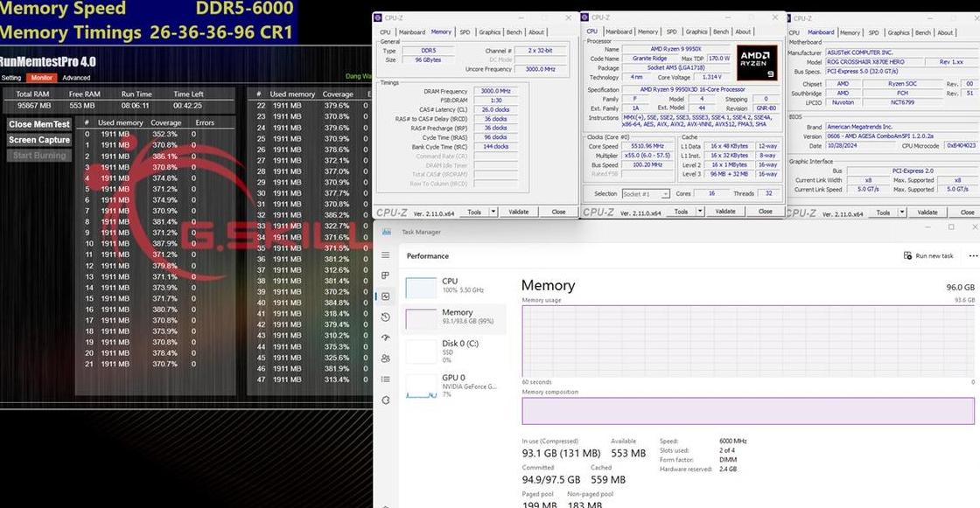This screenshot has width=980, height=508.
Task: Click the Start Burning button
Action: coord(39,155)
